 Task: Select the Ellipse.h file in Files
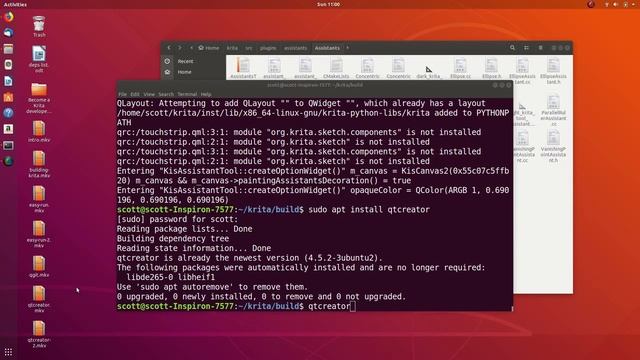[491, 68]
